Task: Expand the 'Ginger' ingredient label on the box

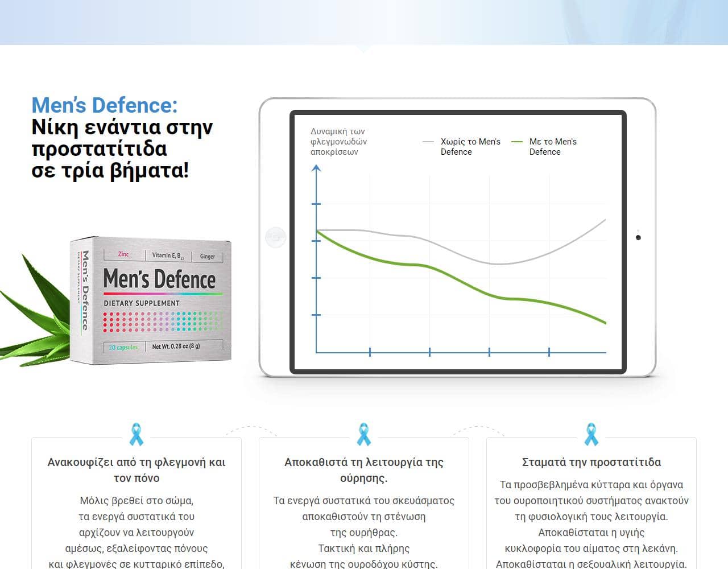Action: click(x=206, y=257)
